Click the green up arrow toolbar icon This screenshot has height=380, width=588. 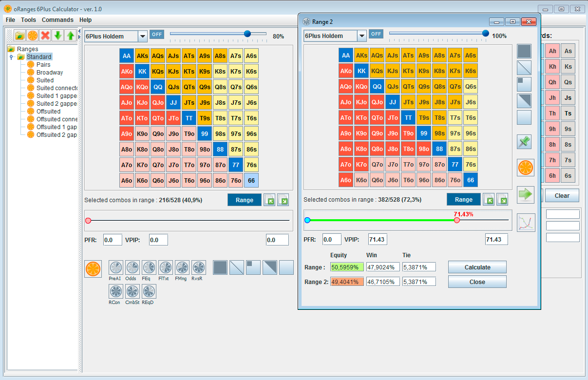pyautogui.click(x=71, y=36)
